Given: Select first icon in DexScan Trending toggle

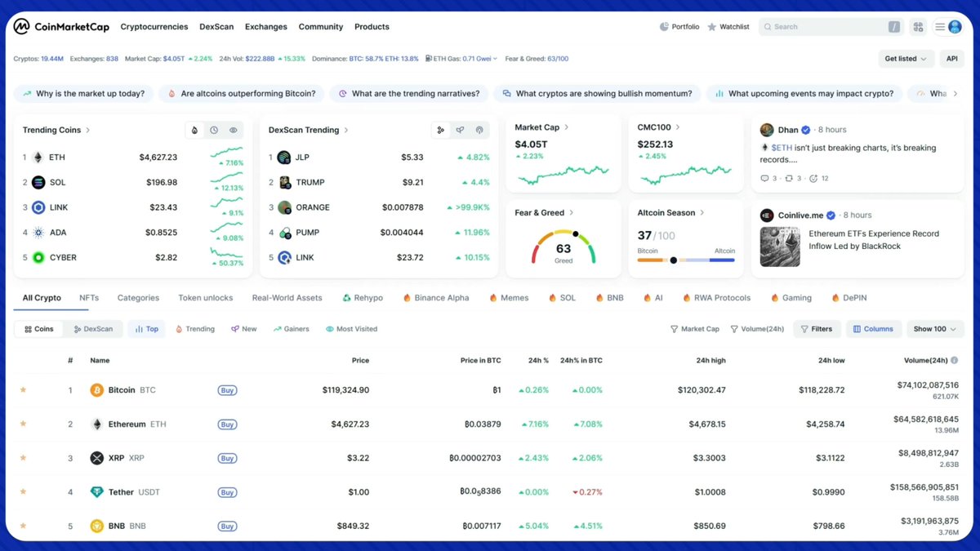Looking at the screenshot, I should [440, 130].
